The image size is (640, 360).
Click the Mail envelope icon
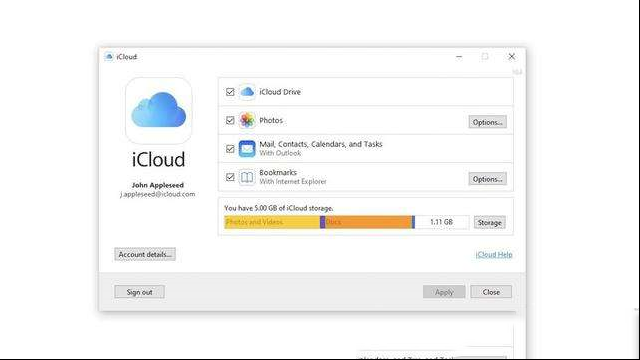(x=247, y=149)
